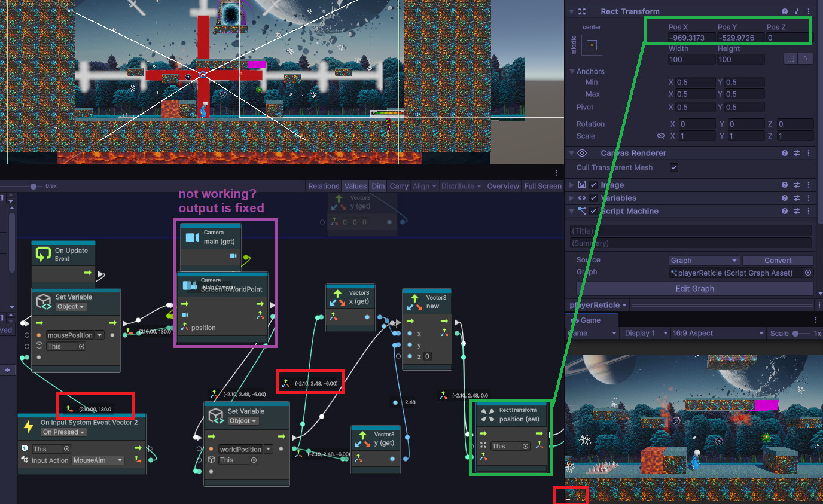Open the 16:9 Aspect dropdown
Screen dimensions: 823x504
718,333
